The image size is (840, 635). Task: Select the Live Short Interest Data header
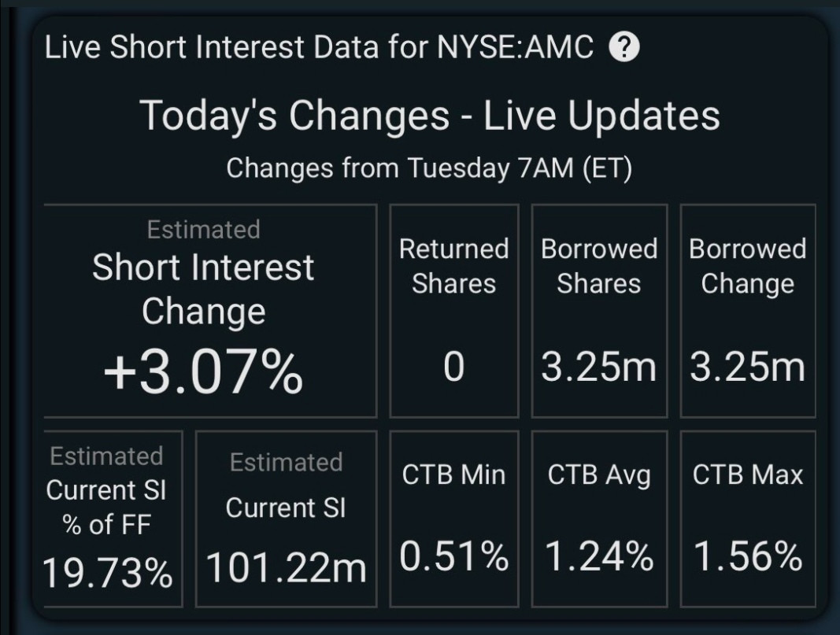tap(315, 46)
